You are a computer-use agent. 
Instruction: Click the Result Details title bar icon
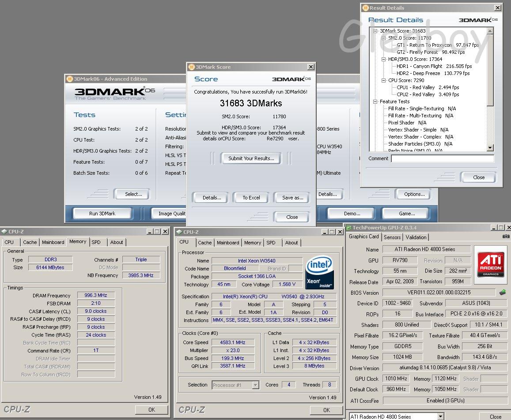364,8
